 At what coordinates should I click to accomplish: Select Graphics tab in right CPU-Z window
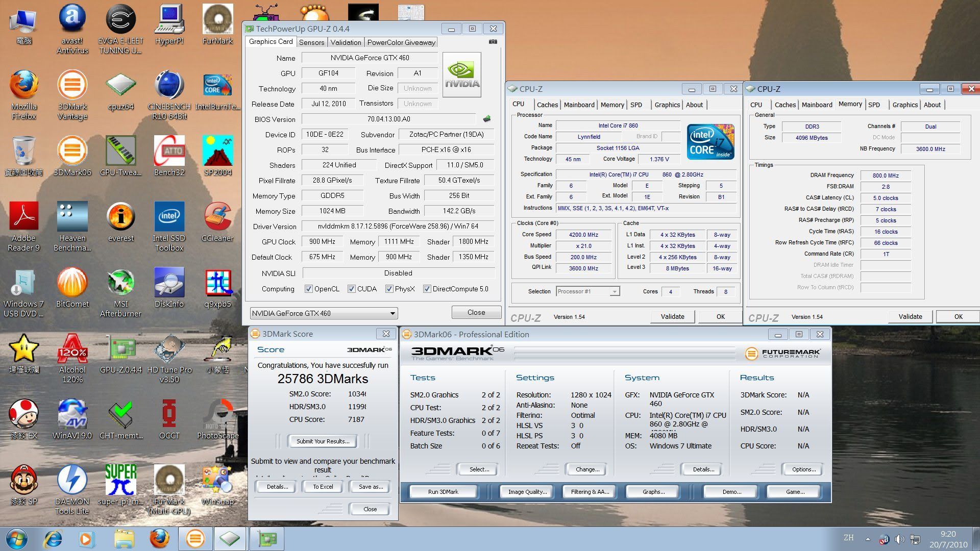pos(905,105)
